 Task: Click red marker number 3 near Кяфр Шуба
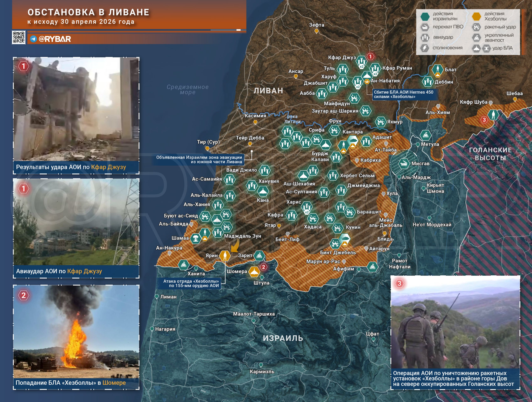click(484, 120)
